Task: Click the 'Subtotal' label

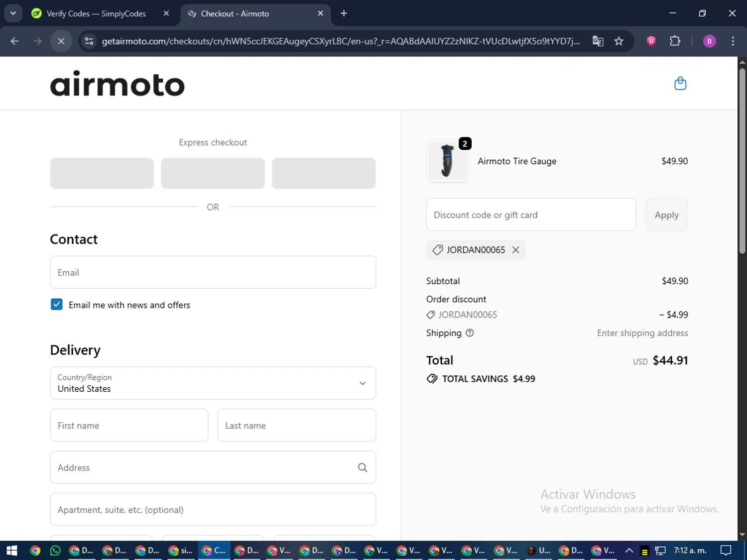Action: [x=443, y=281]
